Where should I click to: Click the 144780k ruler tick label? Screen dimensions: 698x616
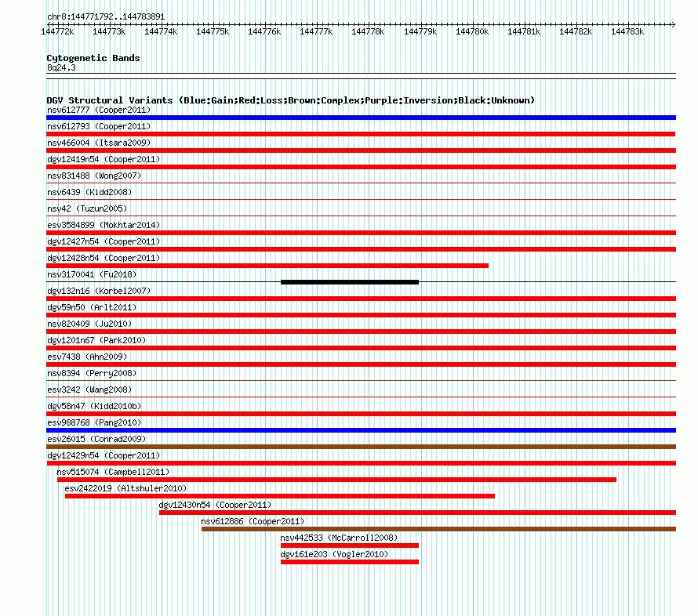(x=472, y=31)
